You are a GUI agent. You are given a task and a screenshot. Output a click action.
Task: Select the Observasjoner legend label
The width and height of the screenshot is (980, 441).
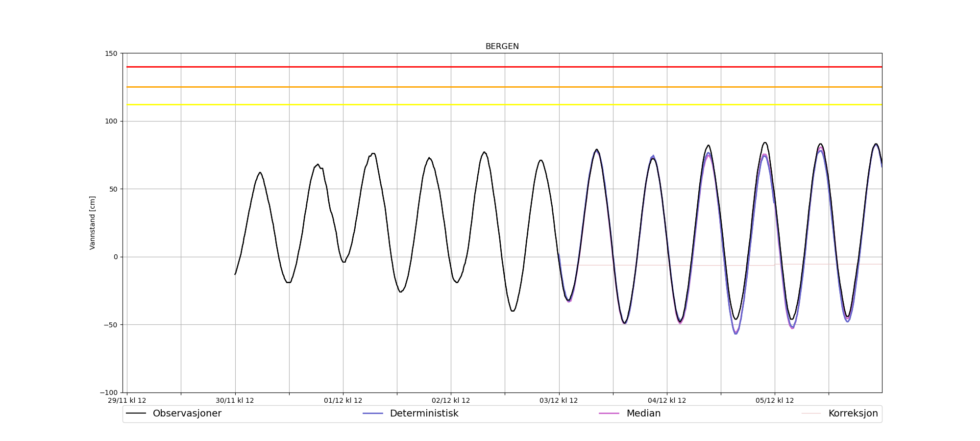click(187, 414)
